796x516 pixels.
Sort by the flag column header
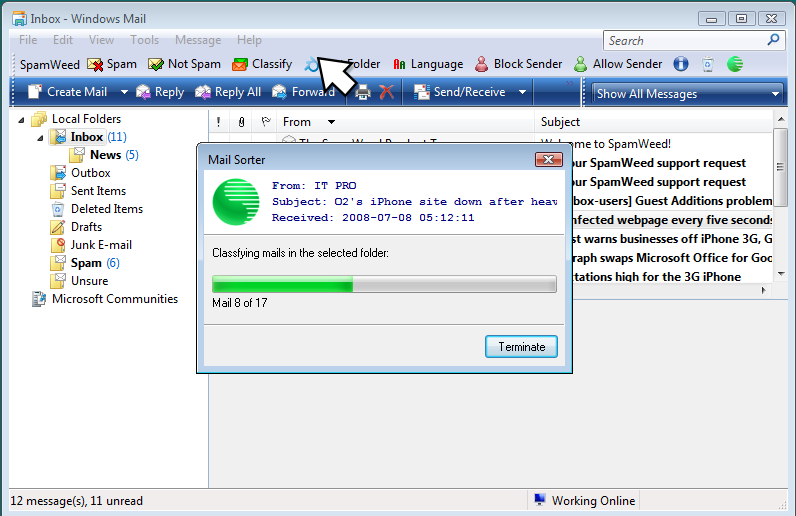click(x=265, y=122)
